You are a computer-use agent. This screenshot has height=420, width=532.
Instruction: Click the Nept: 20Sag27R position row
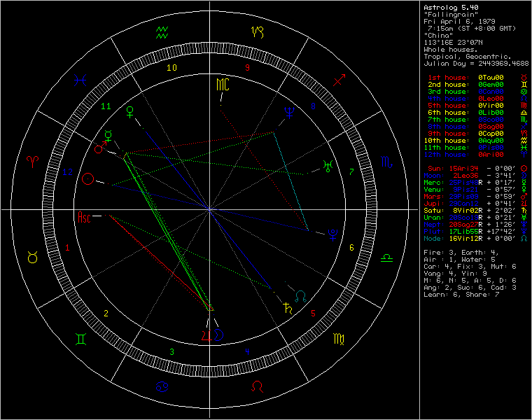(475, 225)
